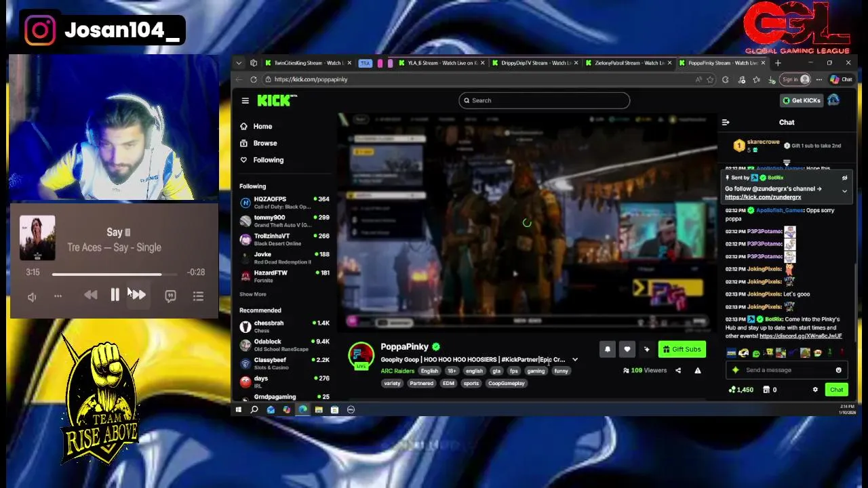868x488 pixels.
Task: Collapse the chat panel with arrow icon
Action: (x=726, y=123)
